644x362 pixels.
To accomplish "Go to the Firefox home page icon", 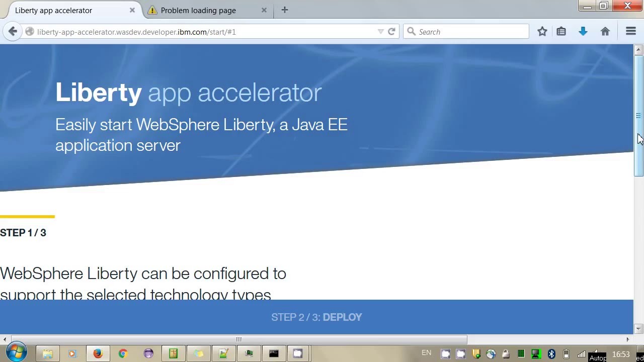I will pyautogui.click(x=605, y=32).
